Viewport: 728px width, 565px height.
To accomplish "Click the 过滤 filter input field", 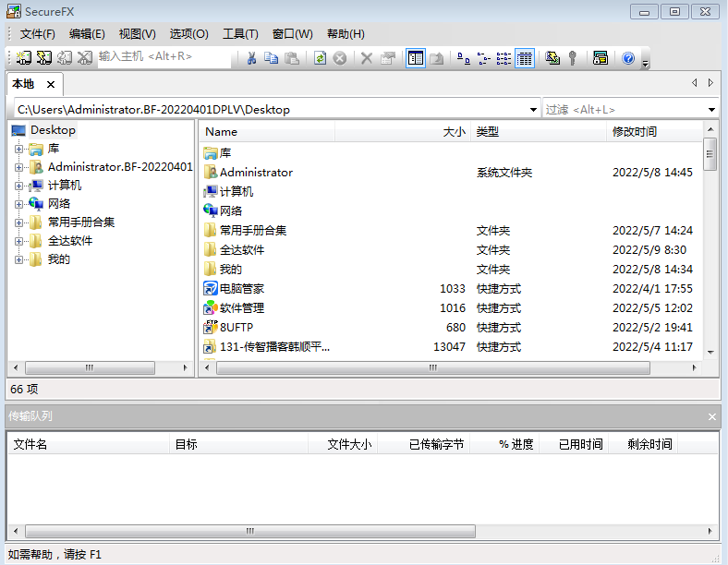I will [x=625, y=110].
